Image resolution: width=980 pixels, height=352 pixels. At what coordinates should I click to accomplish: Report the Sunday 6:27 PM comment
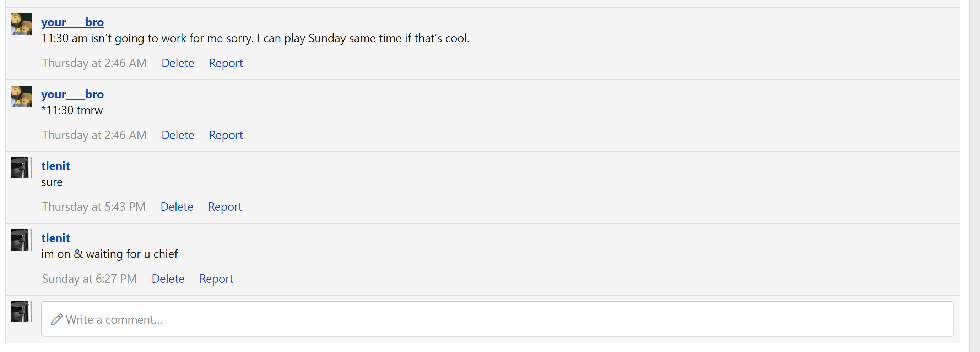[216, 279]
